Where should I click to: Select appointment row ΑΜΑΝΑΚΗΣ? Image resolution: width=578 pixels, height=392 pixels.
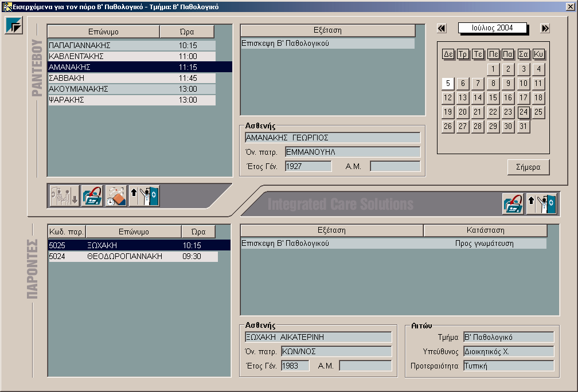click(140, 67)
